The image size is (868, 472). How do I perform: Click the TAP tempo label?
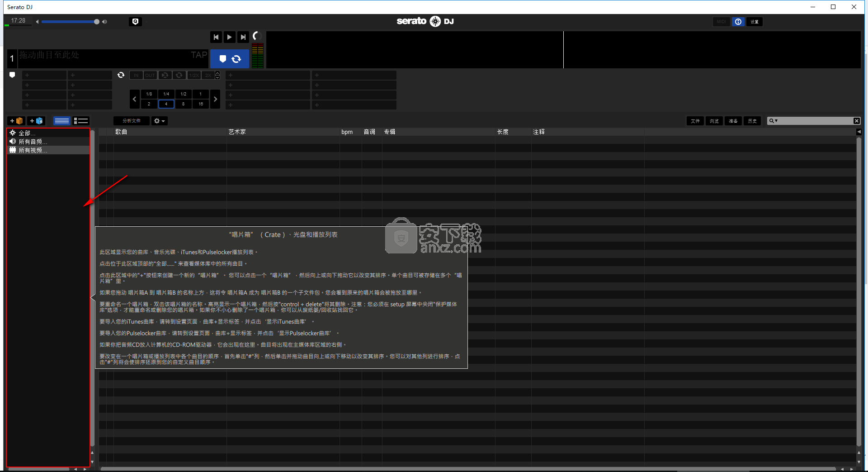pyautogui.click(x=199, y=55)
